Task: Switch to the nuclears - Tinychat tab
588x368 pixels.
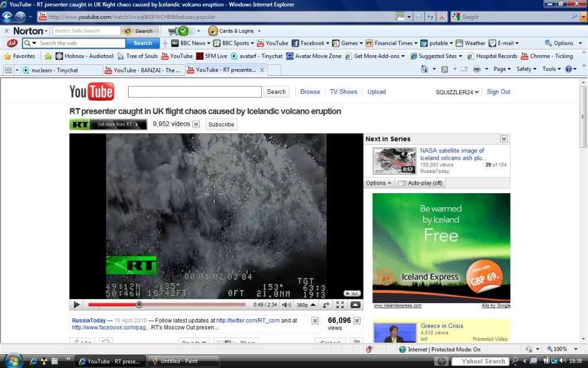Action: tap(62, 70)
